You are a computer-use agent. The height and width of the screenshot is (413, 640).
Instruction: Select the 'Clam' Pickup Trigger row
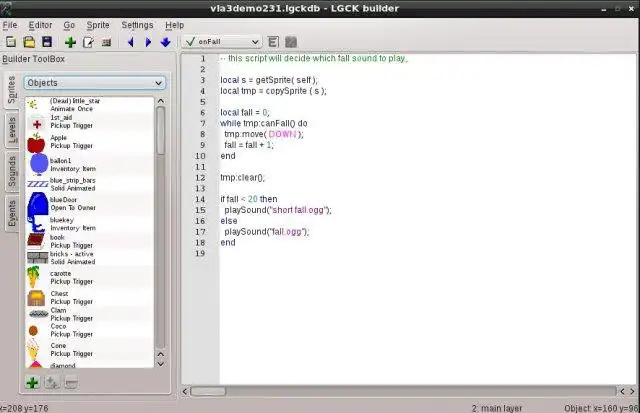[x=90, y=314]
